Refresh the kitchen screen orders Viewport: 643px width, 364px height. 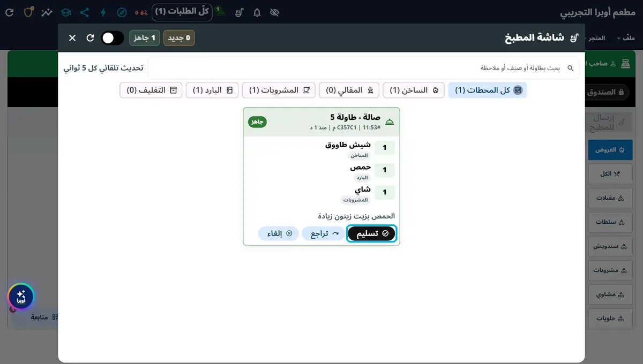coord(90,38)
